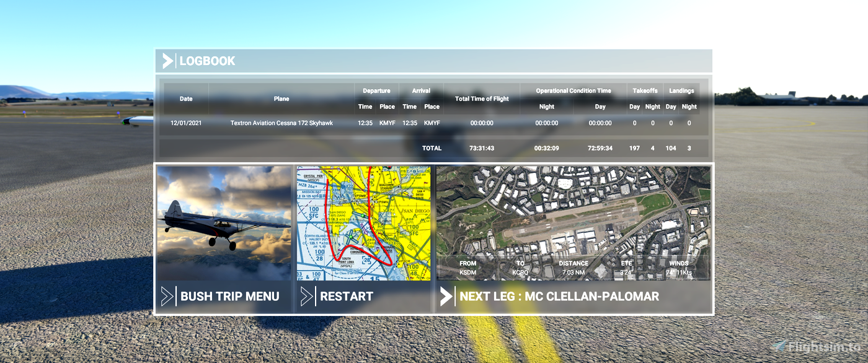Click the TO KCRQ leg info
868x363 pixels.
pyautogui.click(x=520, y=268)
